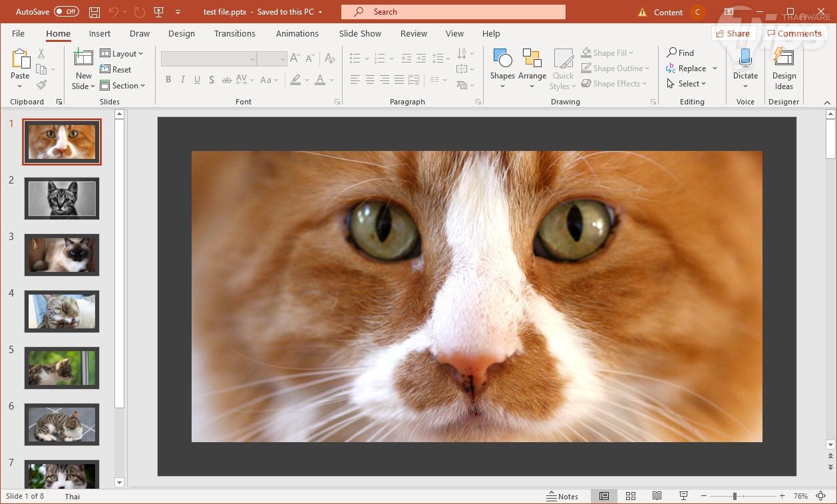The image size is (837, 504).
Task: Start presentation from beginning icon
Action: click(x=158, y=12)
